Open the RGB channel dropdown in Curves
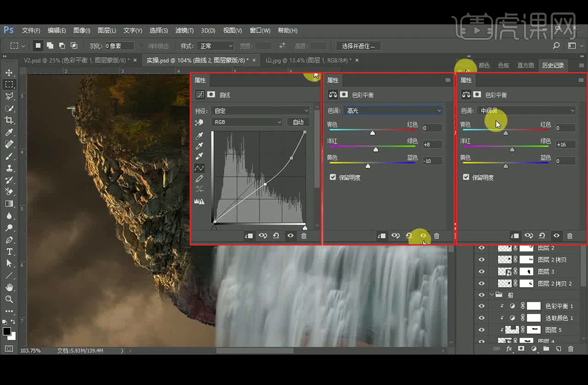 (247, 122)
